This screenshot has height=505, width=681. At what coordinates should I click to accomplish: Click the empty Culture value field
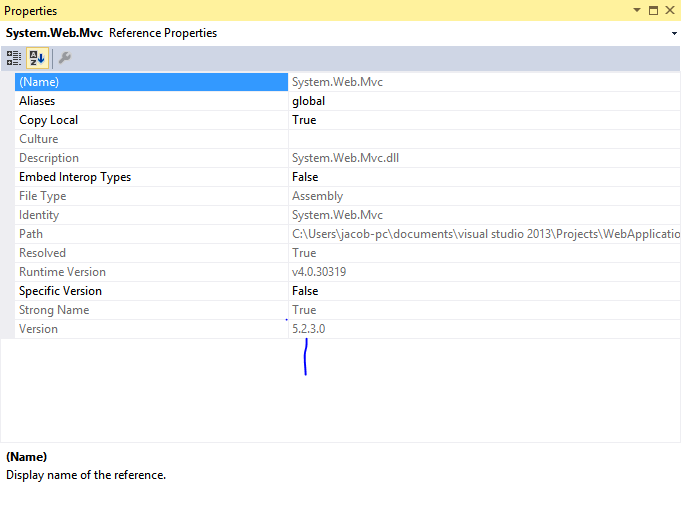click(x=484, y=139)
